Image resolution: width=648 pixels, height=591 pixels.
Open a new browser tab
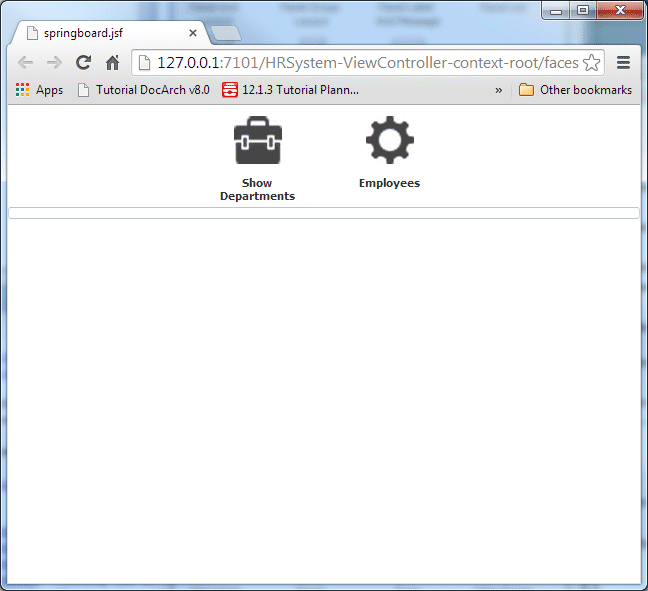tap(226, 33)
